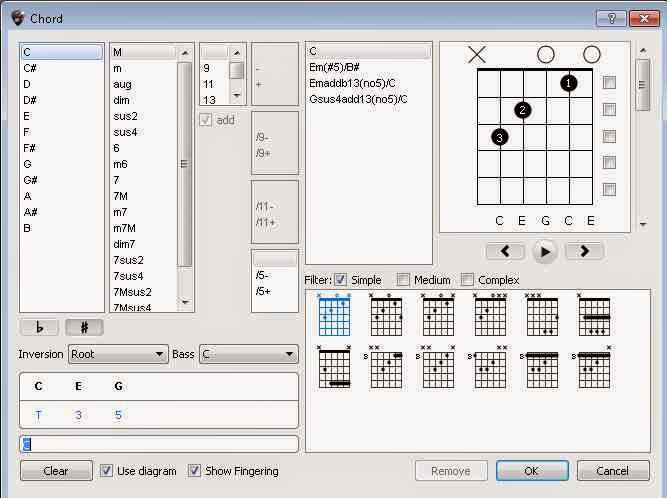Select the sixth chord diagram in top row
This screenshot has height=498, width=667.
click(x=594, y=315)
